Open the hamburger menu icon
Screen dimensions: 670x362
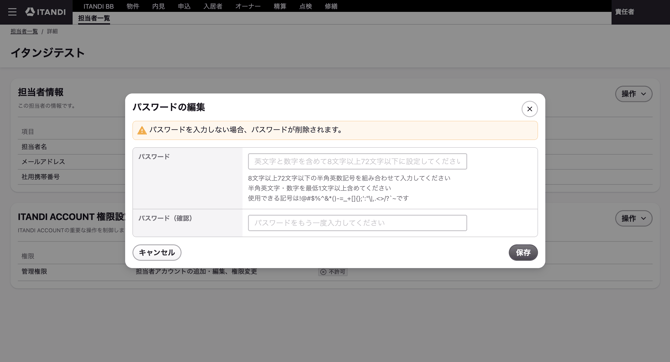tap(12, 12)
